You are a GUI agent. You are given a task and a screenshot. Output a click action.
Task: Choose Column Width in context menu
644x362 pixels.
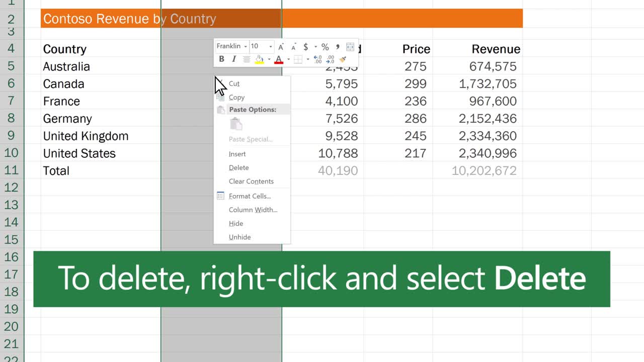(252, 210)
